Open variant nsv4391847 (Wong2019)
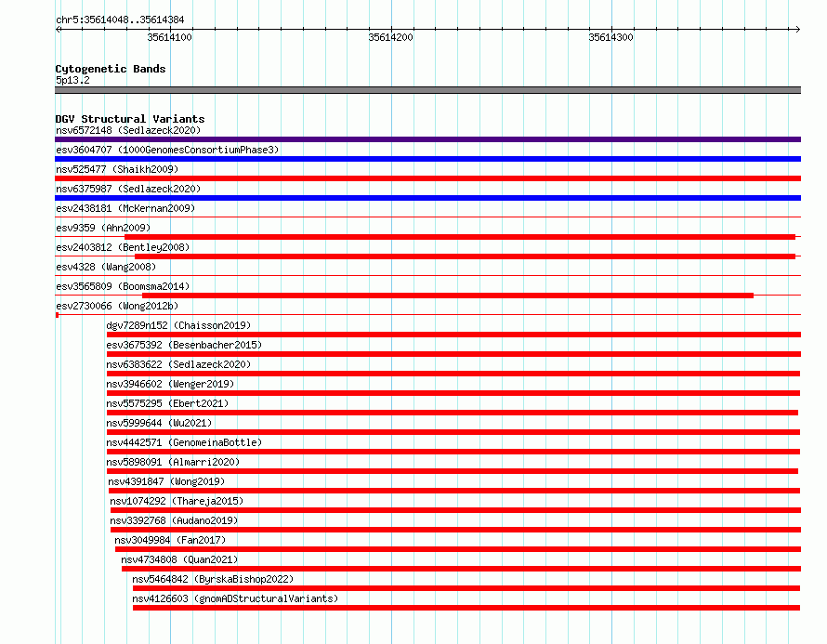 [x=166, y=481]
